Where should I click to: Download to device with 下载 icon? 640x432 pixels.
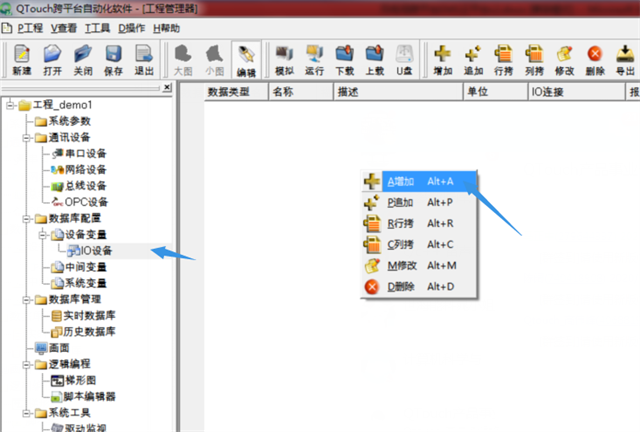tap(345, 60)
